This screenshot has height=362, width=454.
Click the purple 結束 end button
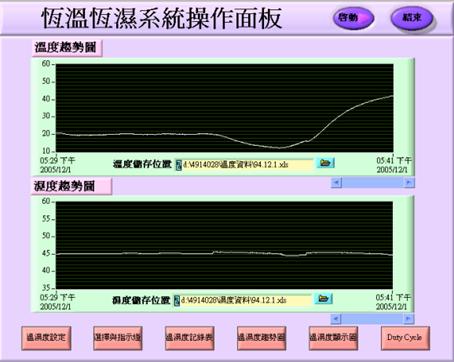[x=412, y=18]
